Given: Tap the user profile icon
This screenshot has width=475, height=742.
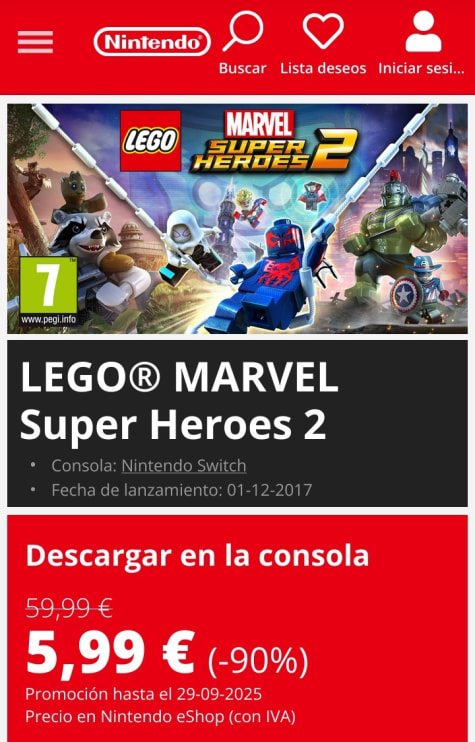Looking at the screenshot, I should 423,31.
